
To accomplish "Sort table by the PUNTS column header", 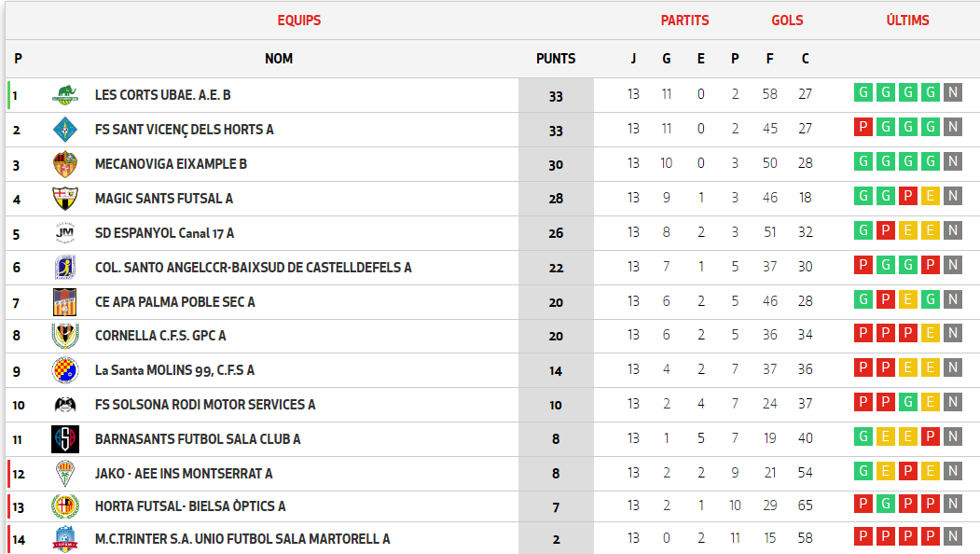I will pyautogui.click(x=556, y=59).
